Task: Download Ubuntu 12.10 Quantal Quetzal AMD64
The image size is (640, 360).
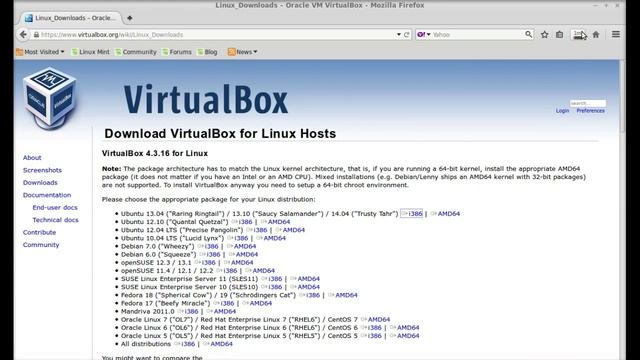Action: [276, 222]
